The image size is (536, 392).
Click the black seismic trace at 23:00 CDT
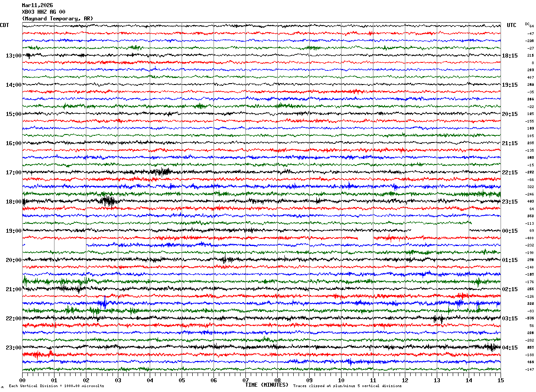coord(261,347)
